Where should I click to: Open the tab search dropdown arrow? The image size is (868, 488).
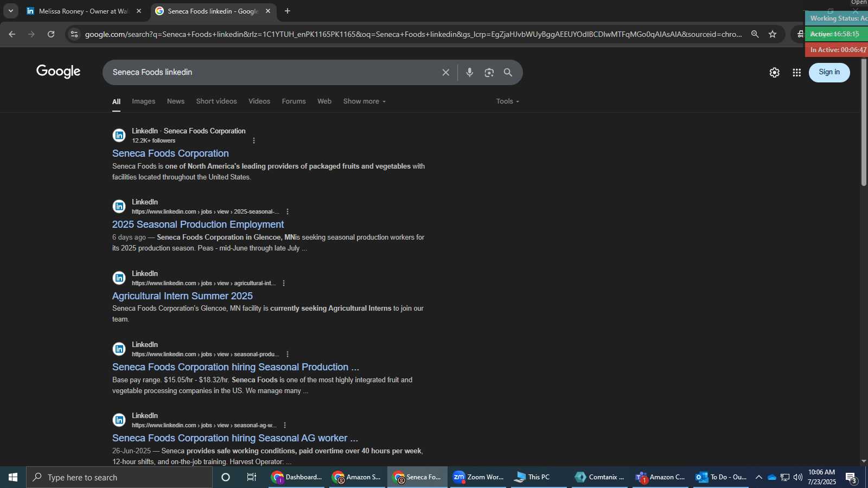pyautogui.click(x=10, y=11)
